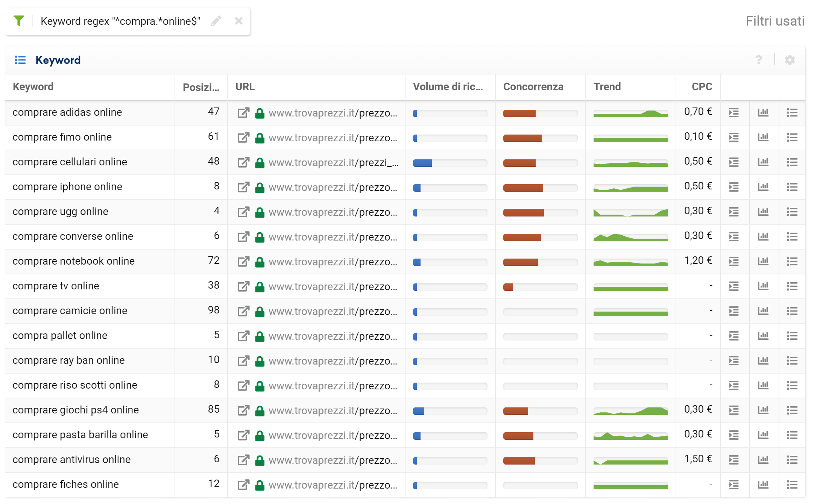
Task: Open trovaprezzi URL for compra pallet online
Action: coord(333,336)
